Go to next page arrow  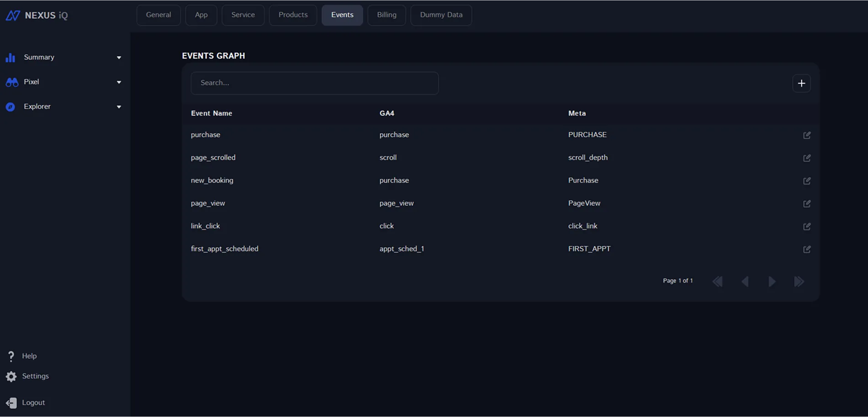click(x=772, y=282)
